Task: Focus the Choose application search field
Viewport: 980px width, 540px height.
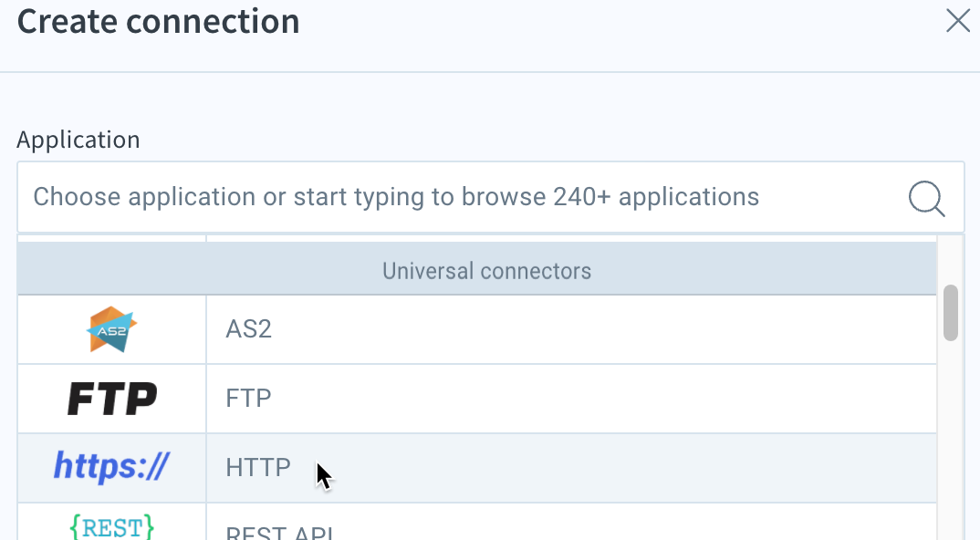Action: [491, 197]
